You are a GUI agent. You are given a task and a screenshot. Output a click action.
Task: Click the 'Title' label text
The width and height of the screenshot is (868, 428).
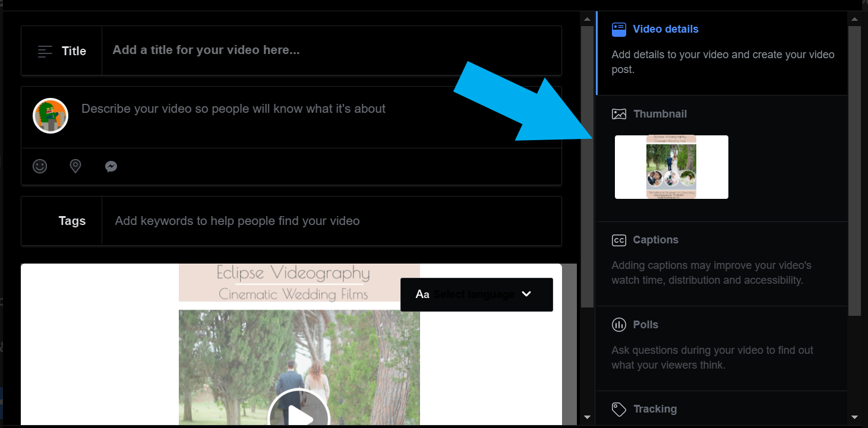coord(74,51)
